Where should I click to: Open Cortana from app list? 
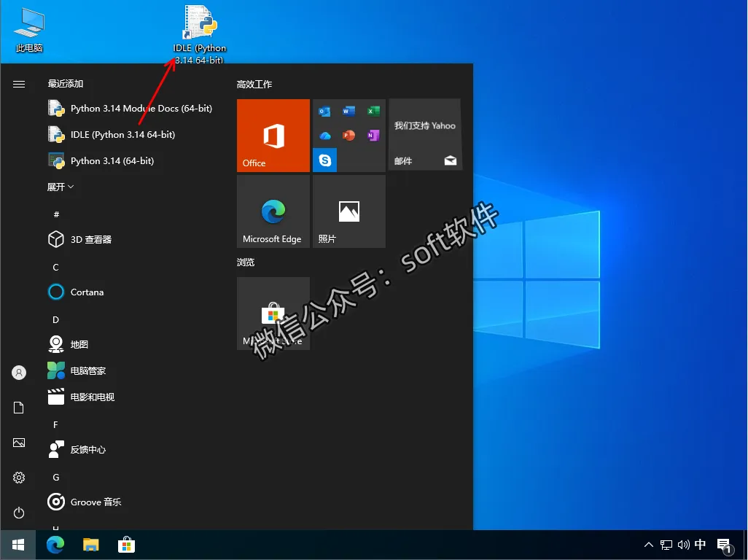(x=77, y=292)
